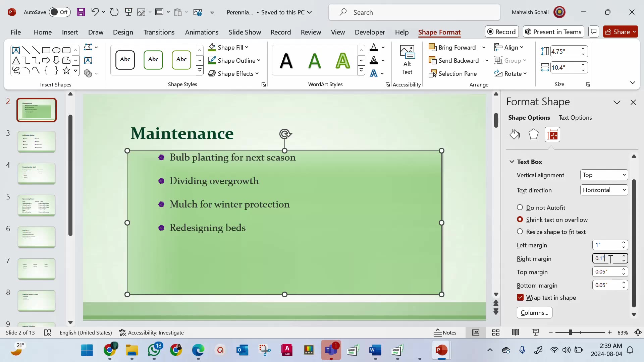Apply Shape Effects
The image size is (644, 362).
234,73
